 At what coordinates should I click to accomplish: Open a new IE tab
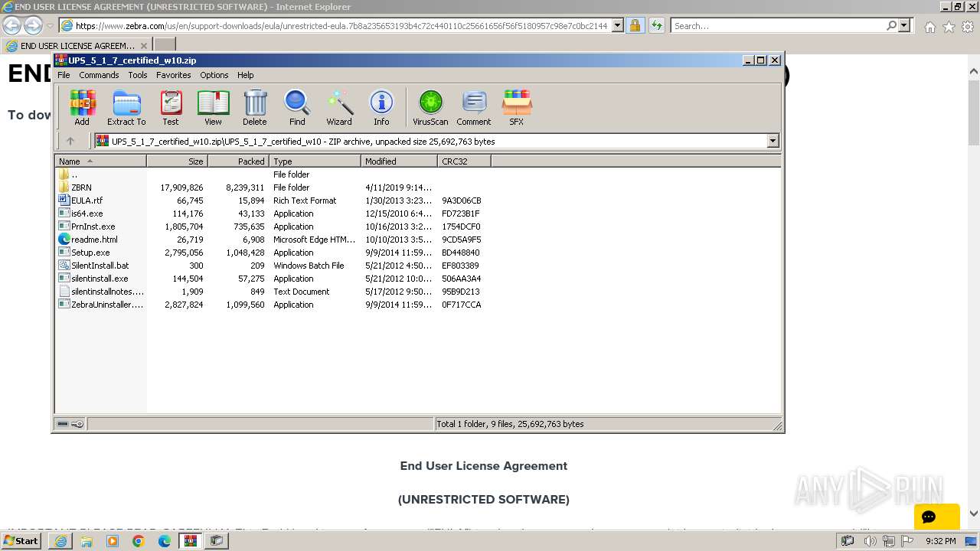click(165, 45)
